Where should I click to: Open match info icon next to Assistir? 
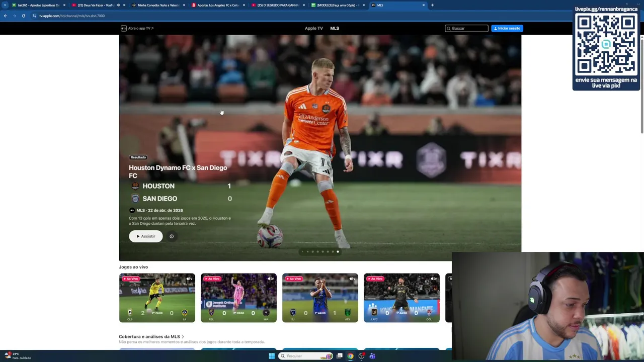(x=172, y=236)
